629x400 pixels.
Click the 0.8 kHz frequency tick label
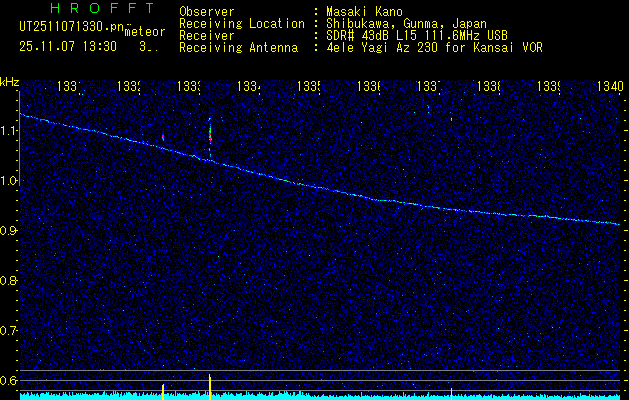[10, 281]
